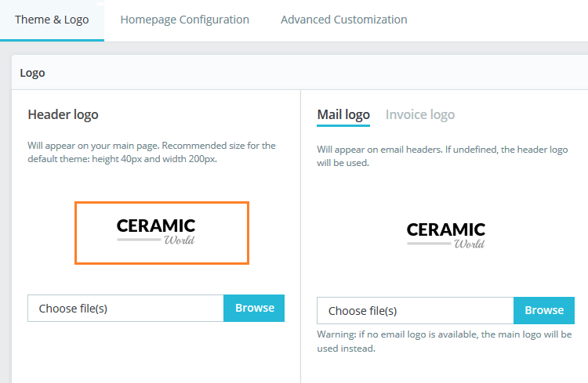Click the World script text in mail logo
The image size is (588, 383).
pyautogui.click(x=469, y=244)
